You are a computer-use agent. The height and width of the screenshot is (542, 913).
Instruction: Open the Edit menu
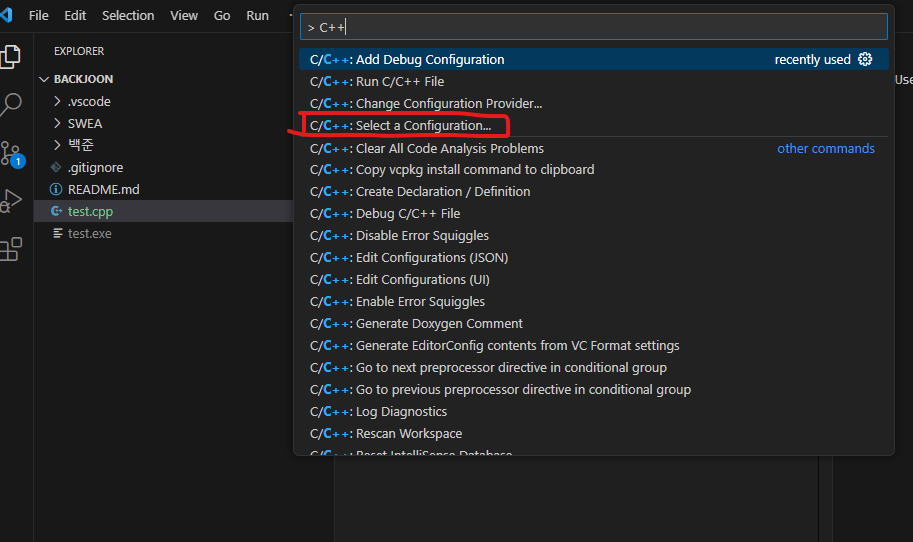pyautogui.click(x=75, y=16)
